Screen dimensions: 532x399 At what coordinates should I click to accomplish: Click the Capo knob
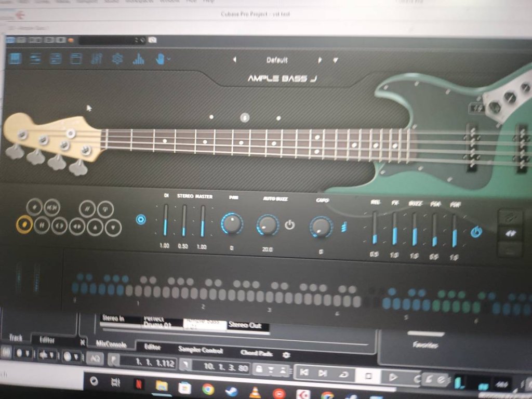click(x=321, y=227)
